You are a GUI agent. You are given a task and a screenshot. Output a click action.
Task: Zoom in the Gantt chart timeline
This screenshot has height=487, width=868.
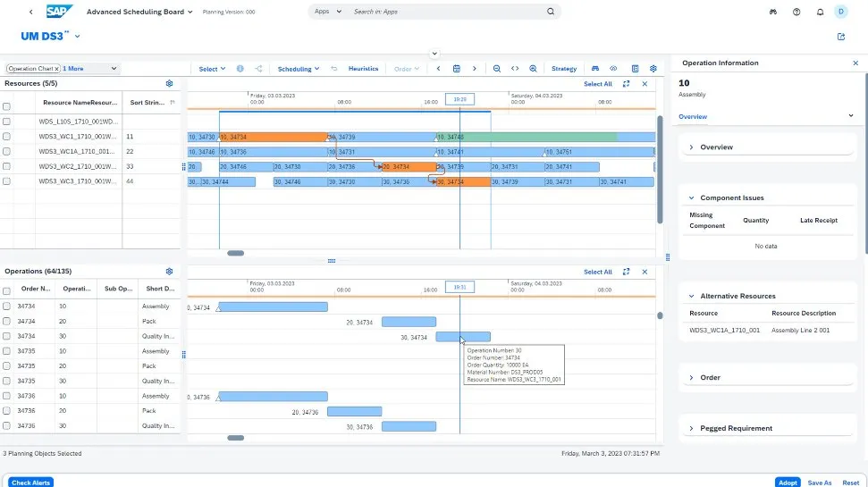(x=533, y=69)
